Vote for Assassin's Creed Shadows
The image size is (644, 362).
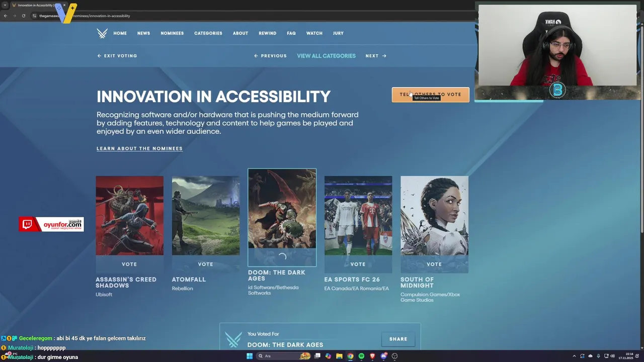[x=129, y=264]
